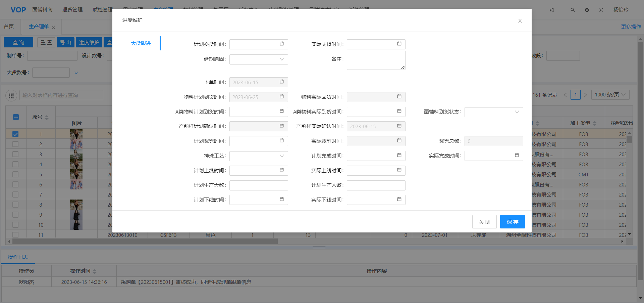This screenshot has height=303, width=644.
Task: Click the 保存 button
Action: point(512,222)
